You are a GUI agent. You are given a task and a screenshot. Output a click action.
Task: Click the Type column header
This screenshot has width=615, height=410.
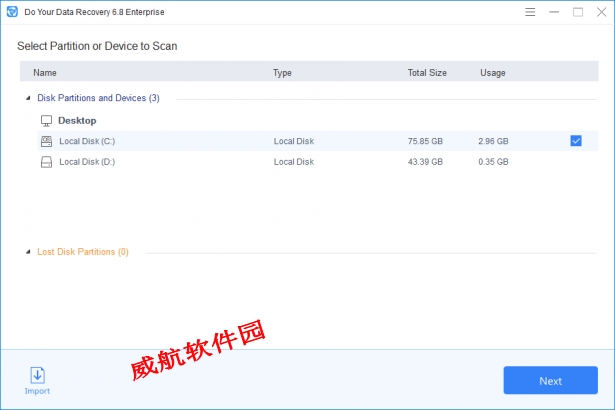[x=282, y=73]
